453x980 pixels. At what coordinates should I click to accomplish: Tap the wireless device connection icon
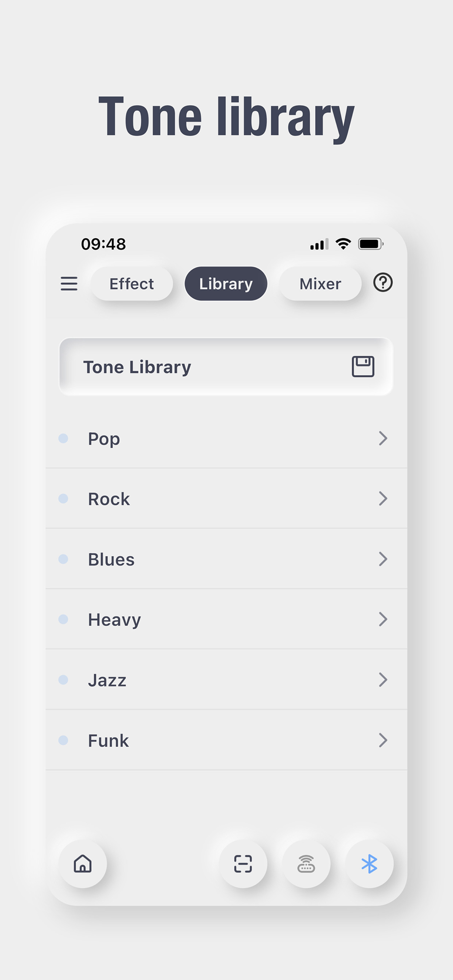coord(306,864)
